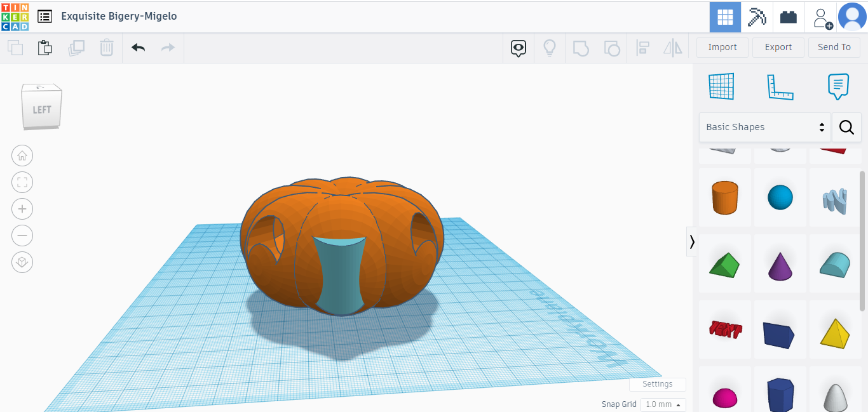Screen dimensions: 868x412
Task: Open the Notes tool
Action: (838, 86)
